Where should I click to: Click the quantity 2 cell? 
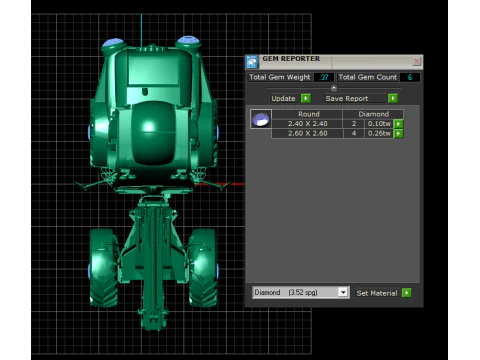[x=354, y=124]
